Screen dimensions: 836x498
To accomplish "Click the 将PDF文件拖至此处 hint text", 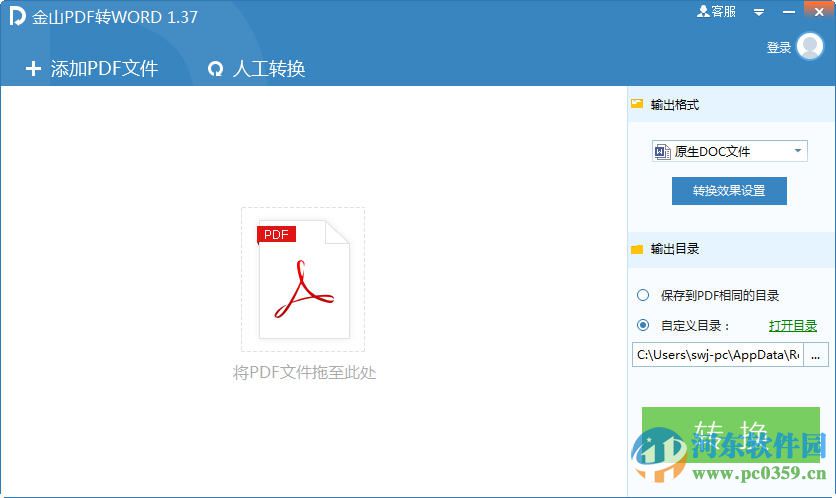I will click(304, 372).
